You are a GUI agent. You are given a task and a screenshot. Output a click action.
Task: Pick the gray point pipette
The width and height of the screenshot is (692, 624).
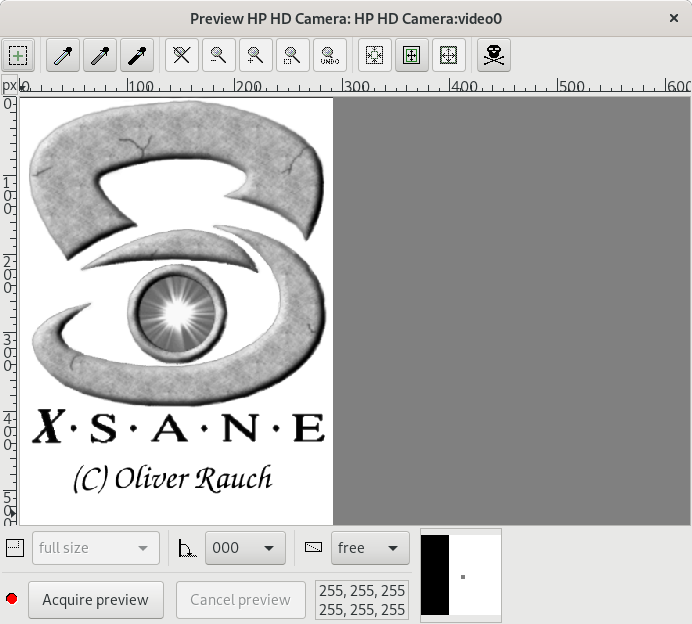[x=100, y=56]
